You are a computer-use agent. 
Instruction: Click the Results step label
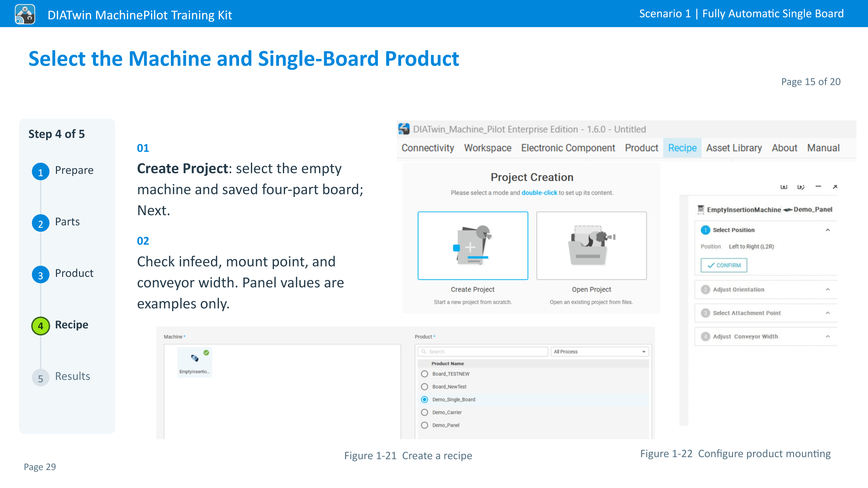(73, 376)
